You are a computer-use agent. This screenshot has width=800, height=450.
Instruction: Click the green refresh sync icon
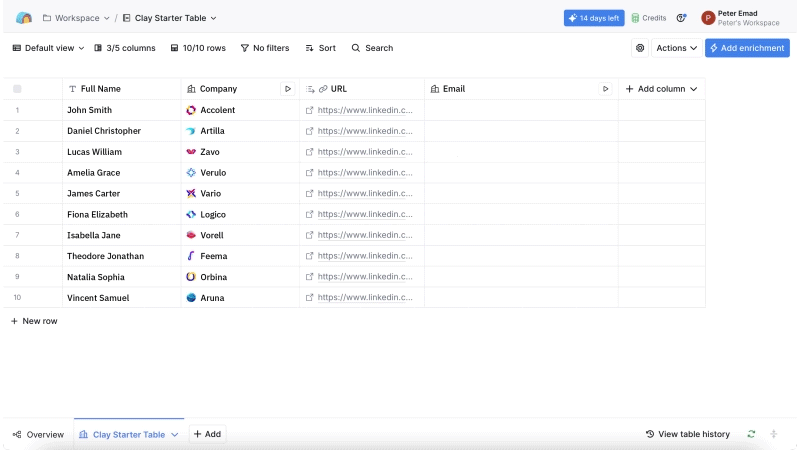(x=751, y=434)
